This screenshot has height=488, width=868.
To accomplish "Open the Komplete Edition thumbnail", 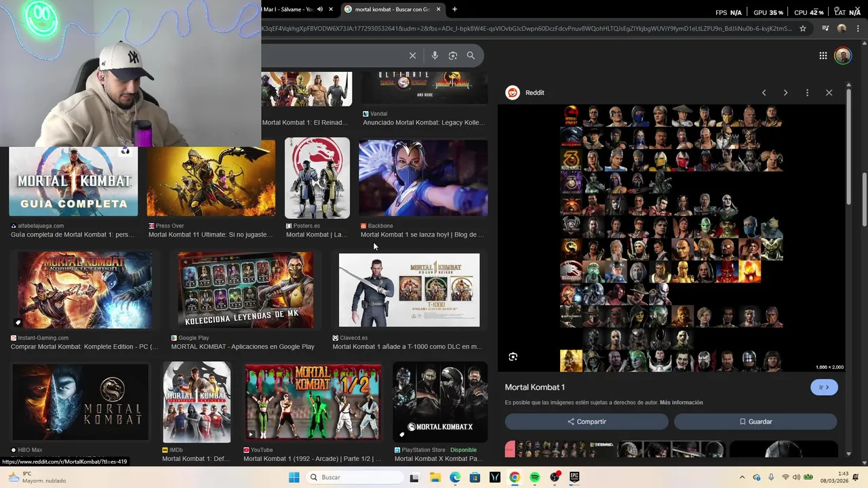I will click(84, 289).
